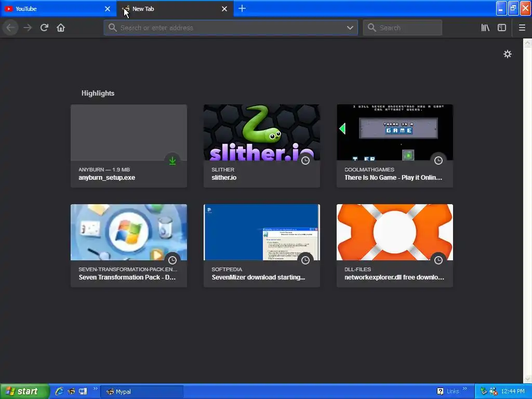Click the Links taskbar toolbar label

(x=453, y=391)
